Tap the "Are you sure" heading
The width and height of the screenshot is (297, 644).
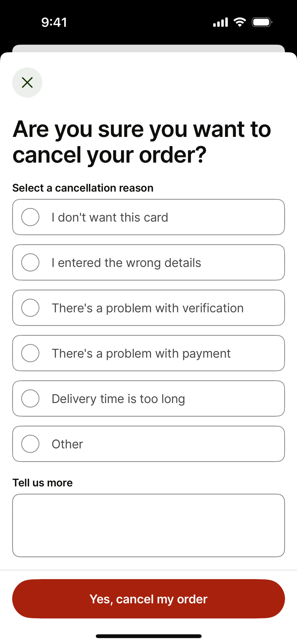[x=142, y=142]
